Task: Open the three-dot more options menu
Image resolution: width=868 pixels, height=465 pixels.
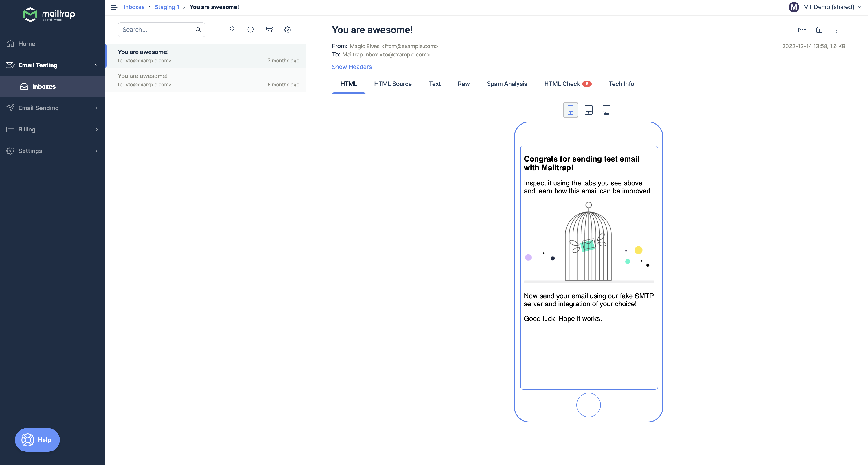Action: 836,30
